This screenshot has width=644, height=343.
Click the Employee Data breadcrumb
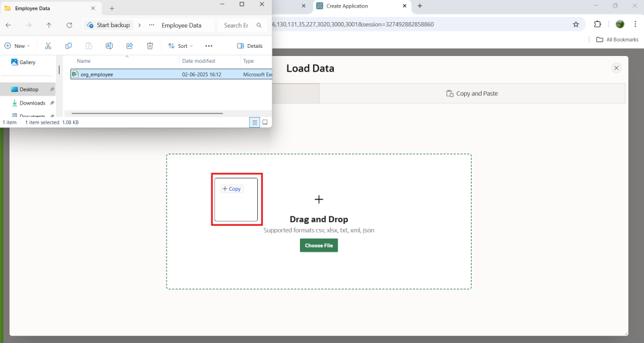click(x=182, y=25)
